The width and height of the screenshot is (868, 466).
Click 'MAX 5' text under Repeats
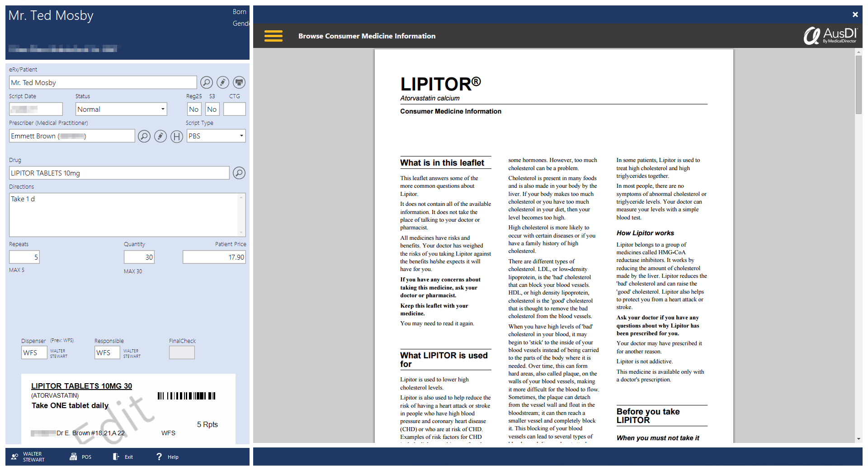[17, 270]
